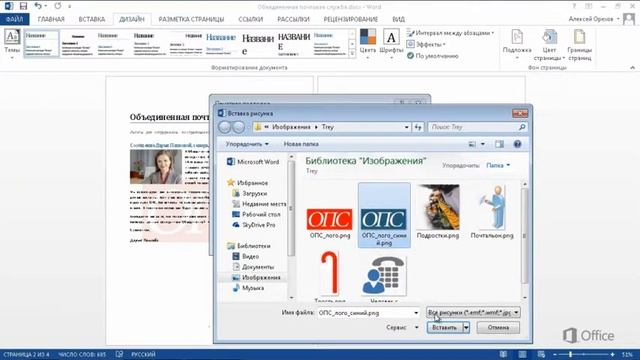Viewport: 640px width, 360px height.
Task: Expand the document formatting gallery
Action: [x=352, y=54]
